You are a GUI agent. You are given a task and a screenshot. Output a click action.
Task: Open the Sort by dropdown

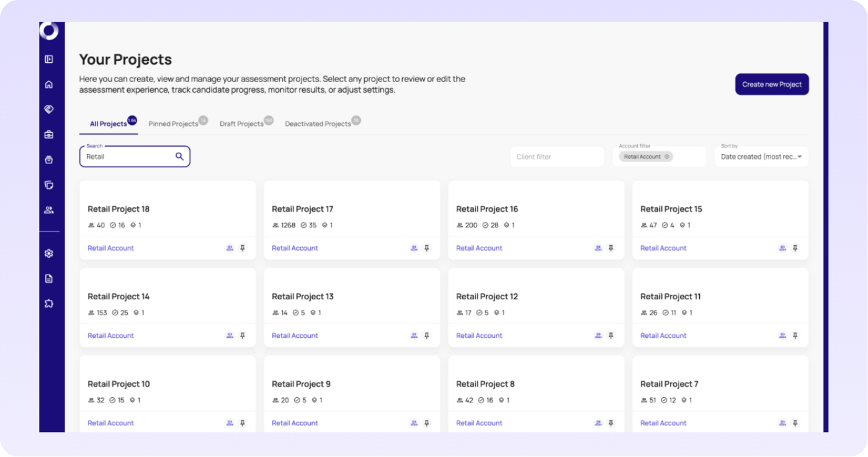pyautogui.click(x=761, y=156)
